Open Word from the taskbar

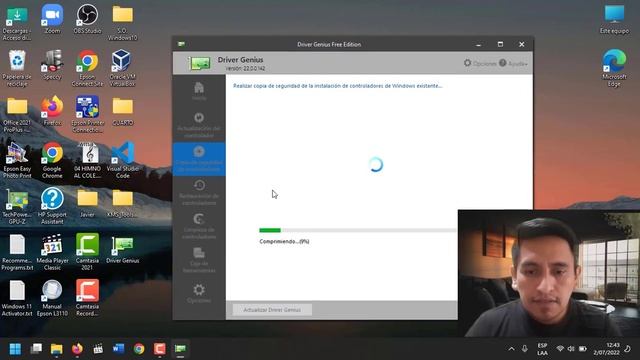[x=118, y=349]
